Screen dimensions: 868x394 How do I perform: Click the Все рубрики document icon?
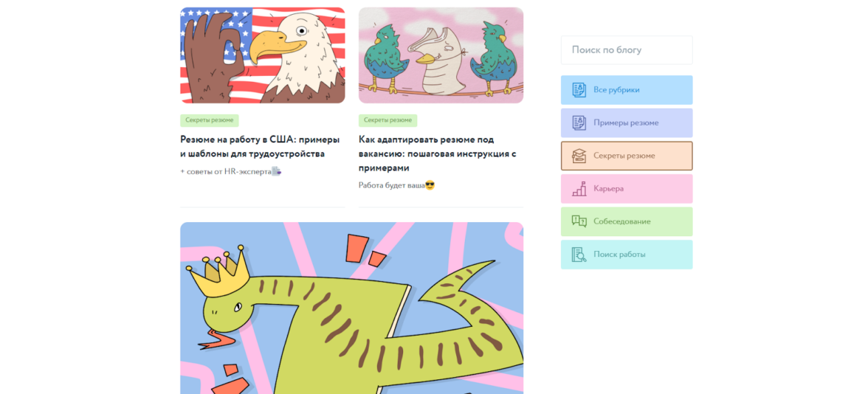point(579,90)
